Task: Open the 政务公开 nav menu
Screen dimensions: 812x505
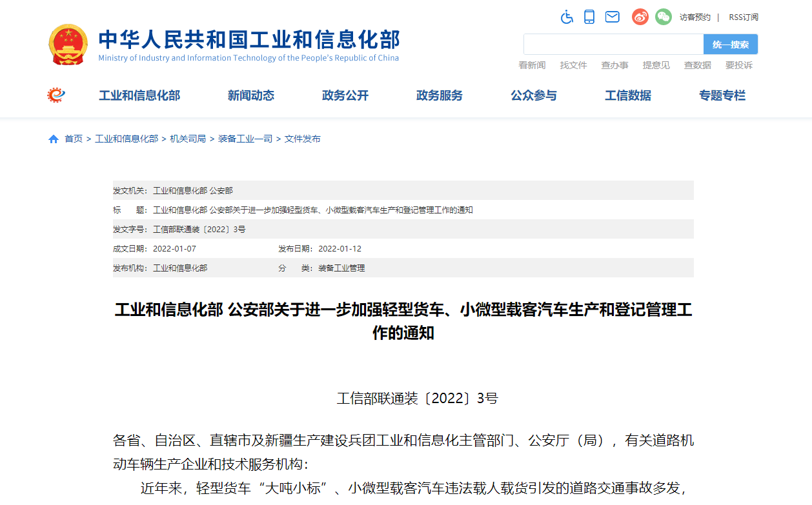Action: pos(345,95)
